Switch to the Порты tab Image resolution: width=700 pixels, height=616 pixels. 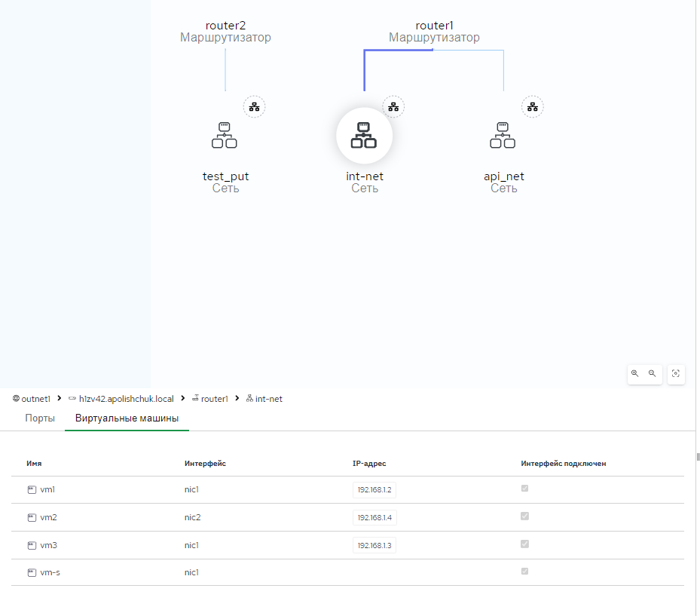pos(40,418)
